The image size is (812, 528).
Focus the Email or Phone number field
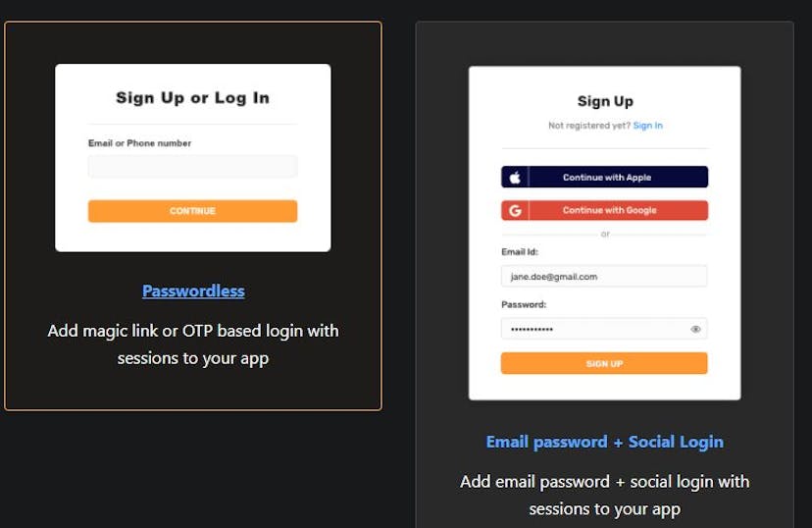coord(192,167)
